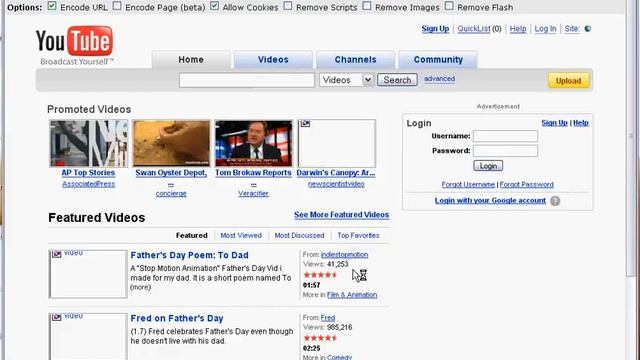Click the Tom Brokaw Reports thumbnail
This screenshot has width=640, height=360.
click(x=254, y=143)
